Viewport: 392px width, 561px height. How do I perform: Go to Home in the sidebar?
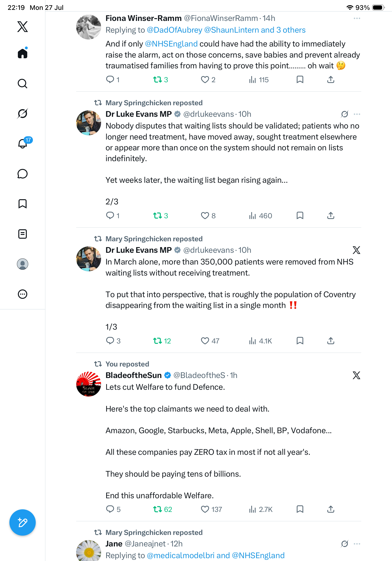pyautogui.click(x=23, y=53)
